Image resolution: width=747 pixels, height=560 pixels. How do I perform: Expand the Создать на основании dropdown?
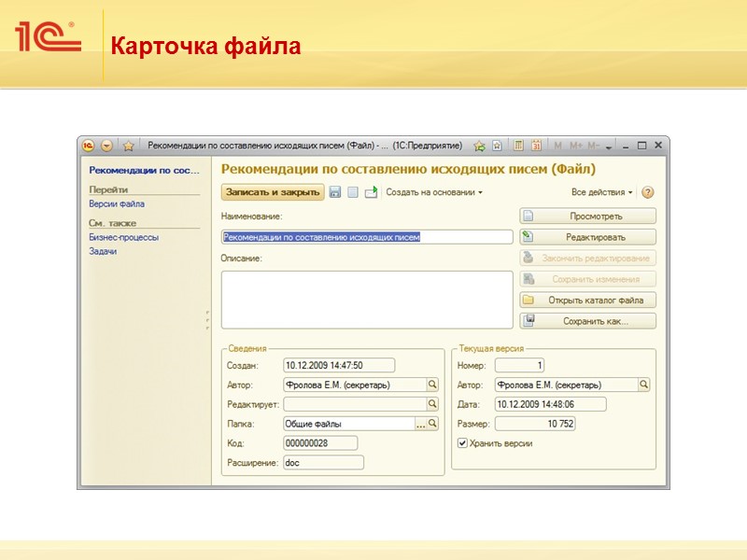[434, 192]
